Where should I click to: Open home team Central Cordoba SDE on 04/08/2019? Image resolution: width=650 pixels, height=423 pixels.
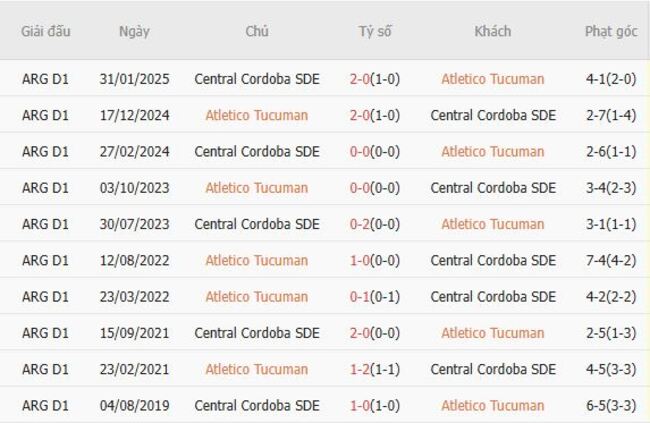(257, 406)
